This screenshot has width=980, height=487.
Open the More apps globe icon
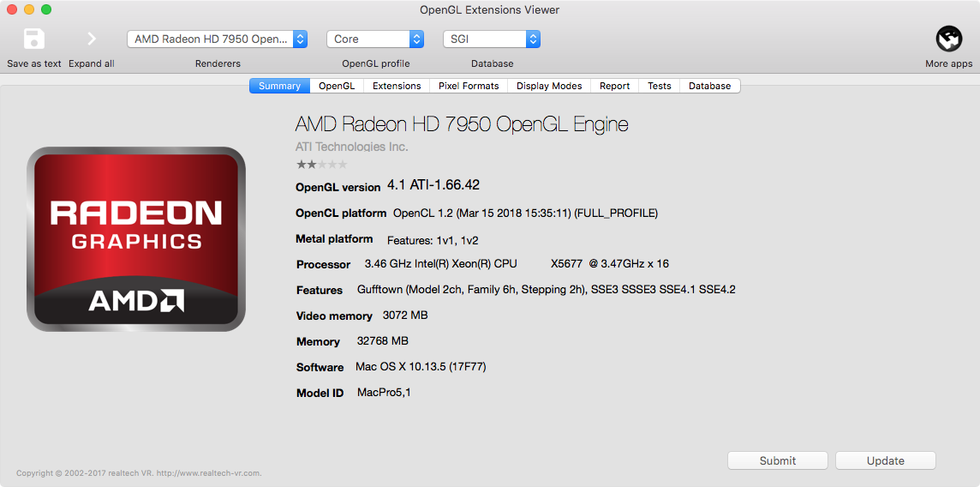tap(948, 39)
